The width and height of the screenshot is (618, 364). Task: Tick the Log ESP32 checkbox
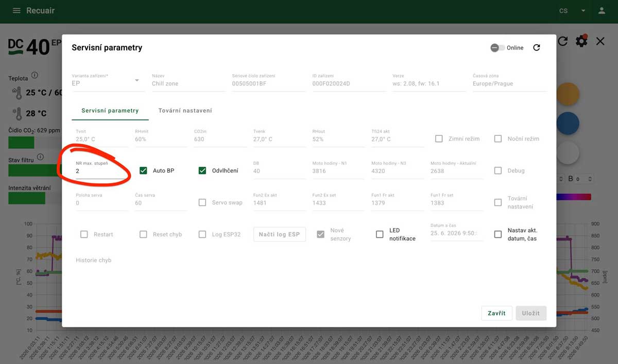tap(202, 234)
